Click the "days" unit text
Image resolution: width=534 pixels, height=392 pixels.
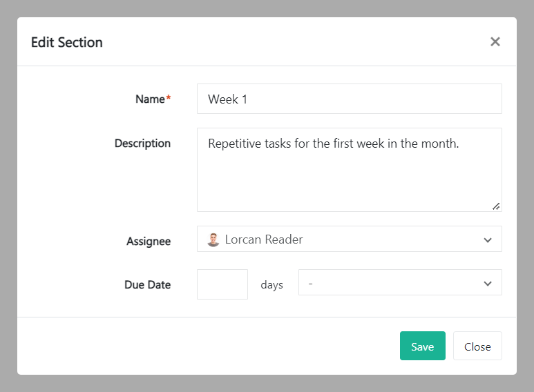pyautogui.click(x=271, y=285)
